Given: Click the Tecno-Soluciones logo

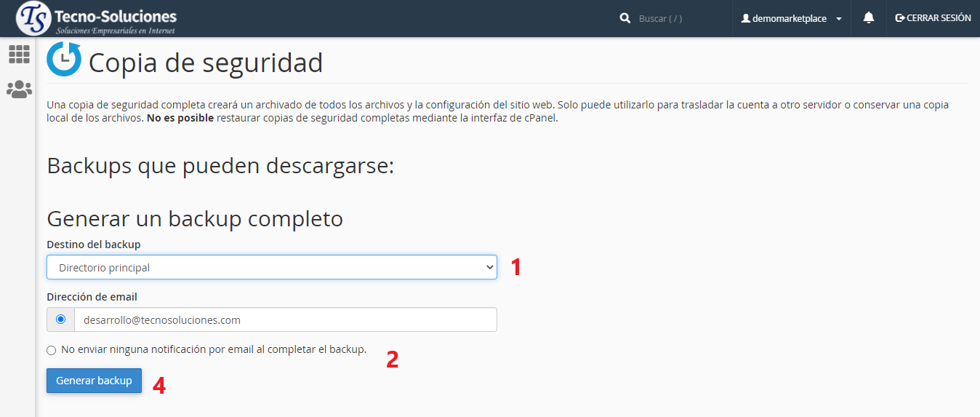Looking at the screenshot, I should click(96, 19).
